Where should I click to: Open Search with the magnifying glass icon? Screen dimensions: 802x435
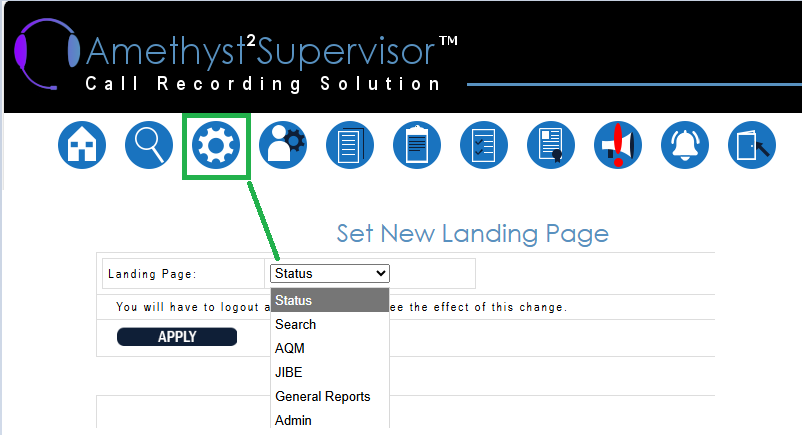(x=149, y=146)
